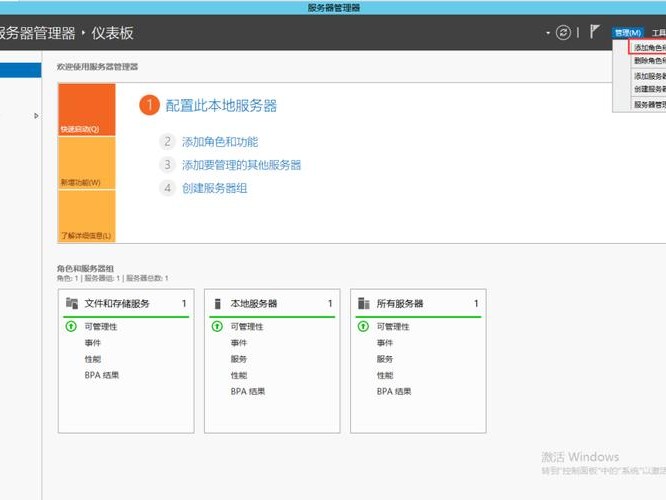Viewport: 666px width, 500px height.
Task: Open the notifications flag
Action: pos(594,31)
